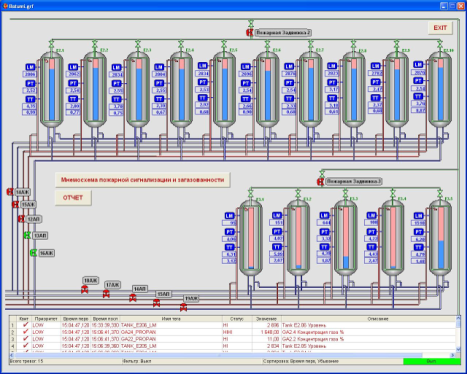Select the PT pressure sensor badge of tank E2.3
Screen dimensions: 467x374
tap(116, 83)
